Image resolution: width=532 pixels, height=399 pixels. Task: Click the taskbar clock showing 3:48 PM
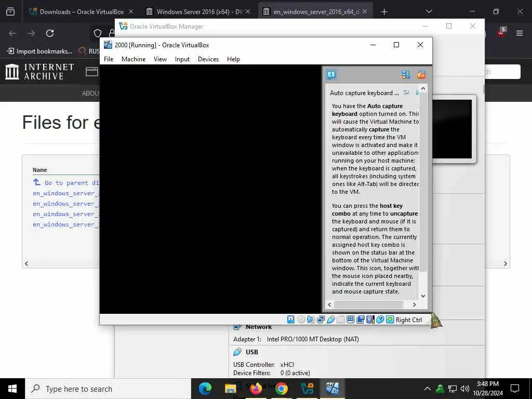(x=487, y=389)
